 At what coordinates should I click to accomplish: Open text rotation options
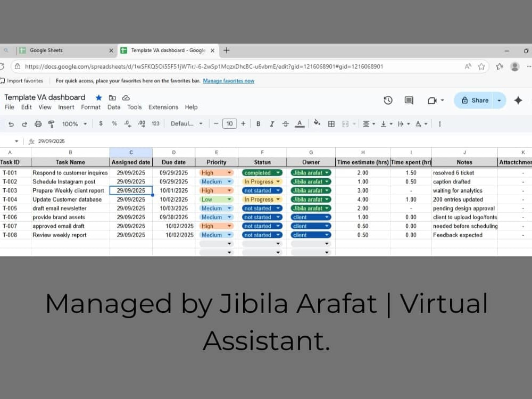(x=421, y=124)
